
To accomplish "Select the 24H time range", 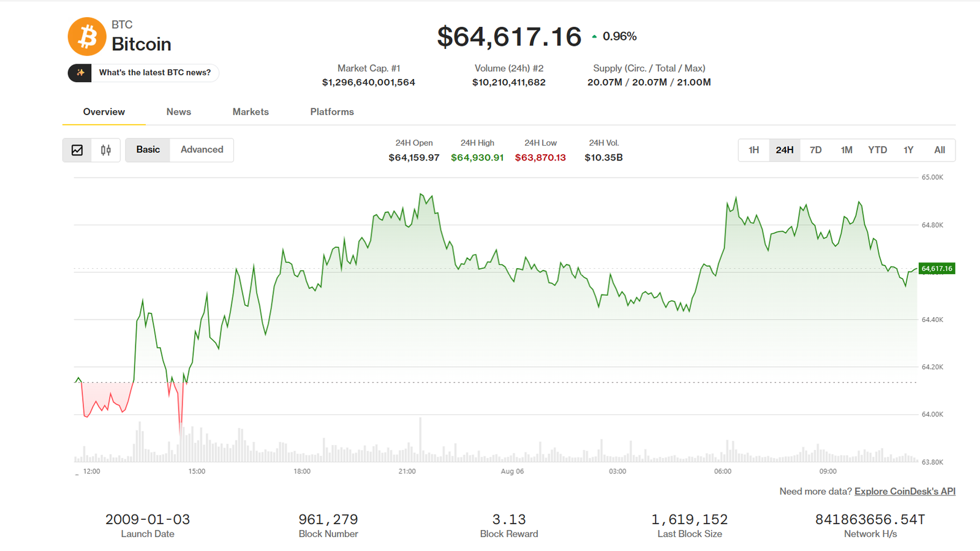I will click(x=785, y=150).
